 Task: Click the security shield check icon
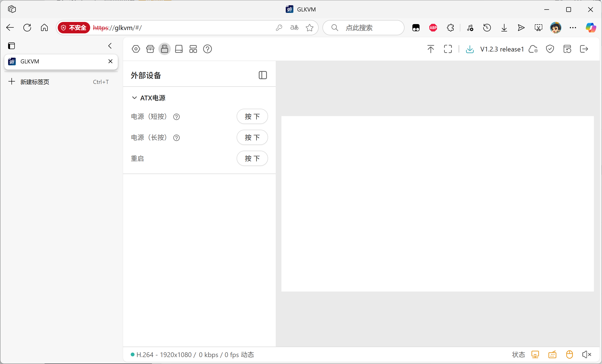(550, 49)
